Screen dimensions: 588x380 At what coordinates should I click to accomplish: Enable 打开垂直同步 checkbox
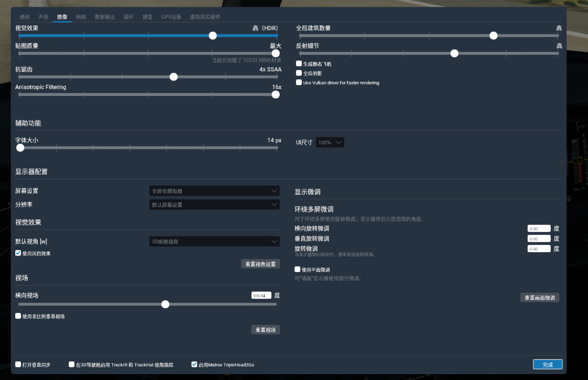pyautogui.click(x=18, y=364)
